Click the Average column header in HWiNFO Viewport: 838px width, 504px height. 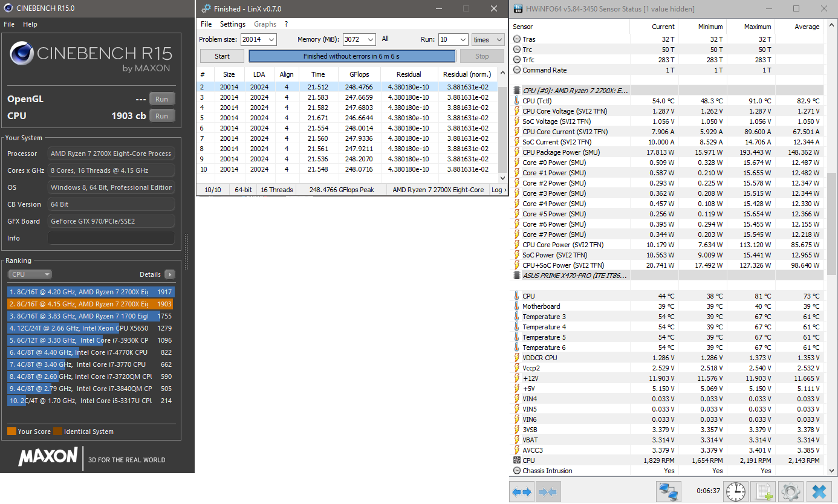799,27
